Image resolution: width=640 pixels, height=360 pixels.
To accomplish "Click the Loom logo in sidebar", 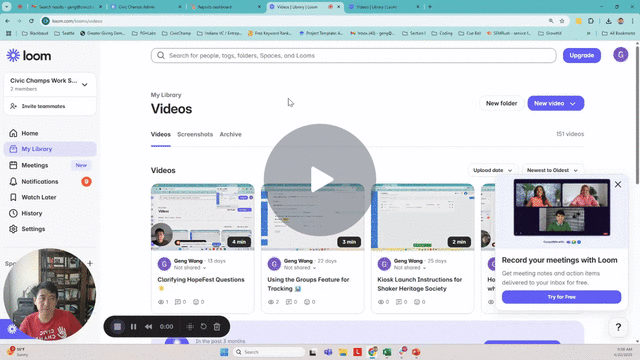I will [29, 56].
